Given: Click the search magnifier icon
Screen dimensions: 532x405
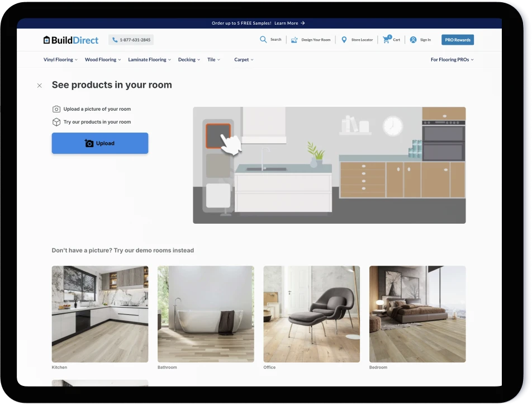Looking at the screenshot, I should pos(263,40).
